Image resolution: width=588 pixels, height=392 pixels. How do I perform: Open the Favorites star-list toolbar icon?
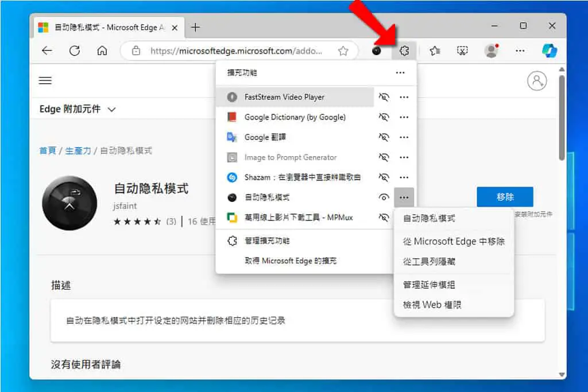(x=435, y=51)
